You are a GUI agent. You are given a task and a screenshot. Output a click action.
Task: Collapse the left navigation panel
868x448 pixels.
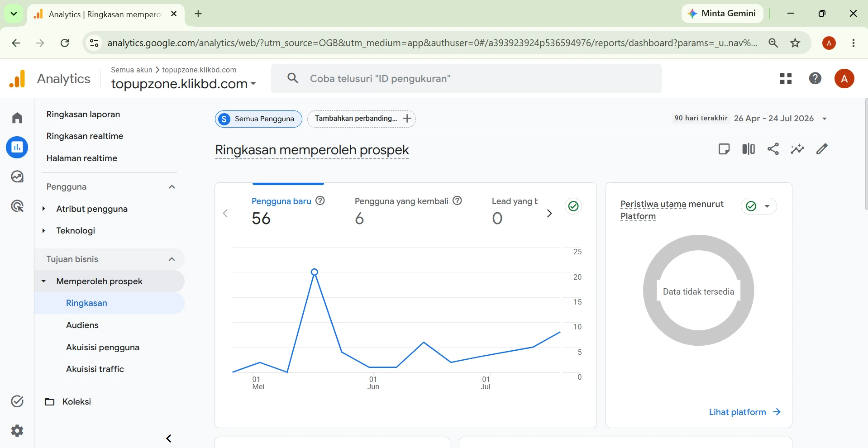coord(169,438)
